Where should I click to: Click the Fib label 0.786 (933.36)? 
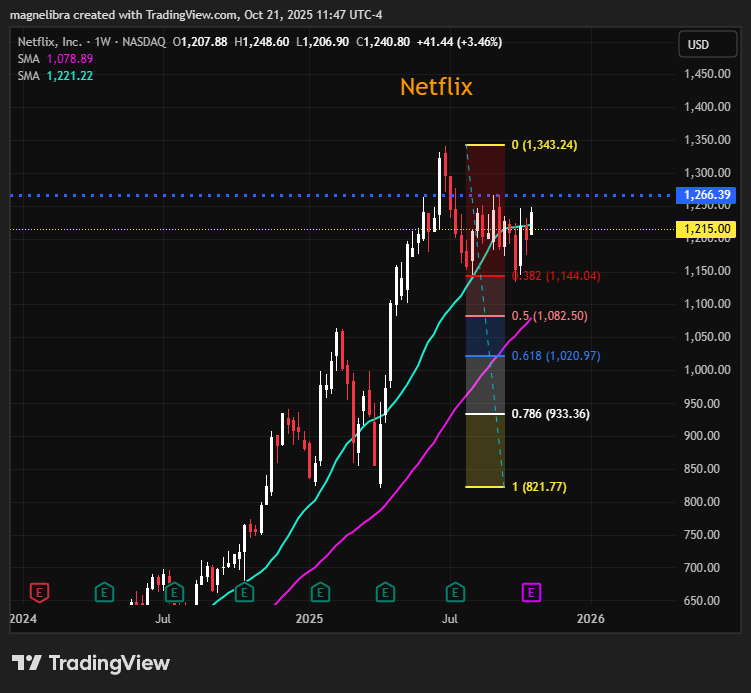[551, 414]
